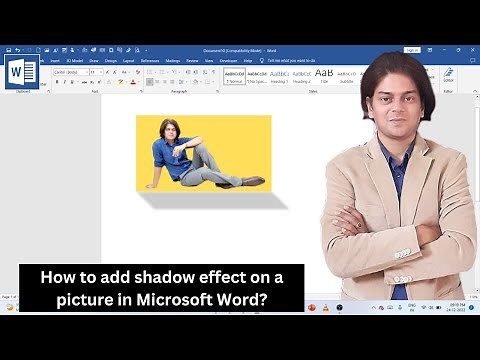Click the Decrease Font Size icon

pos(115,72)
